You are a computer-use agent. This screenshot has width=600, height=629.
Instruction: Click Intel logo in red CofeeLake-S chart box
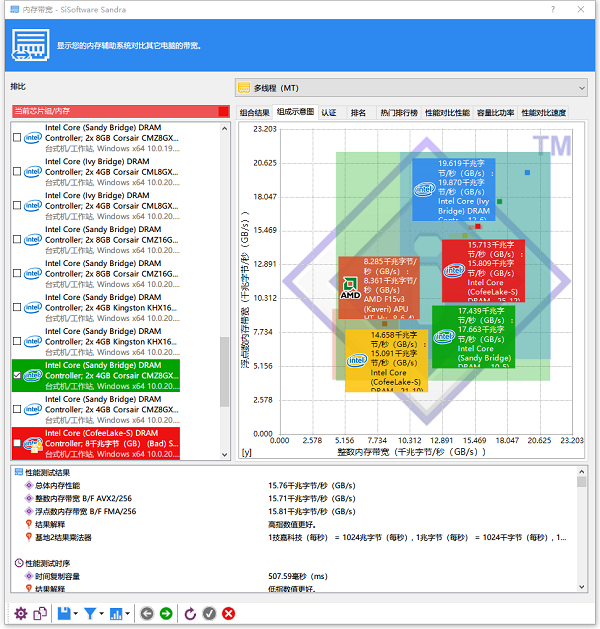click(454, 271)
